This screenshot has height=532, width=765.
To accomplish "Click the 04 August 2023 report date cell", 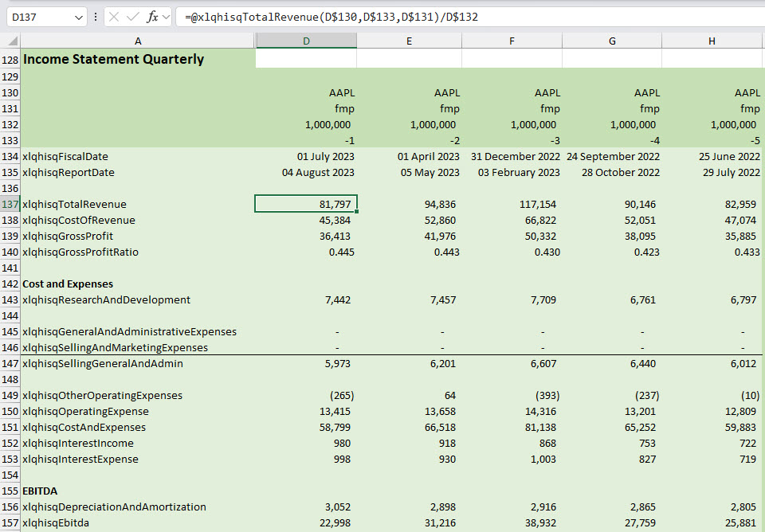I will (x=318, y=173).
